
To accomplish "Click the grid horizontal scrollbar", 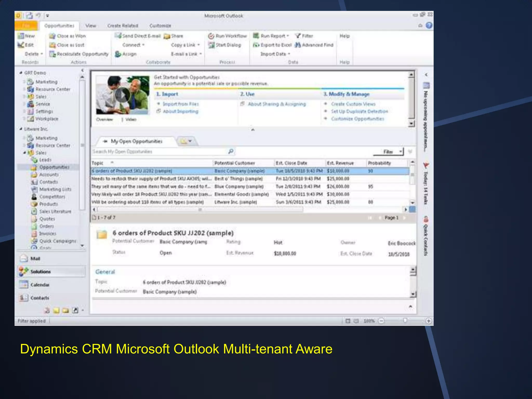I will (x=200, y=209).
